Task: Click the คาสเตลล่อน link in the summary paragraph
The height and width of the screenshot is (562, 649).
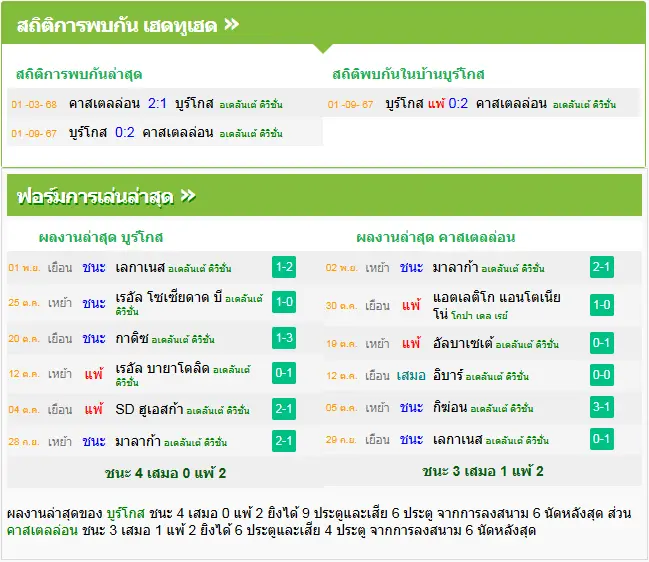Action: tap(42, 530)
